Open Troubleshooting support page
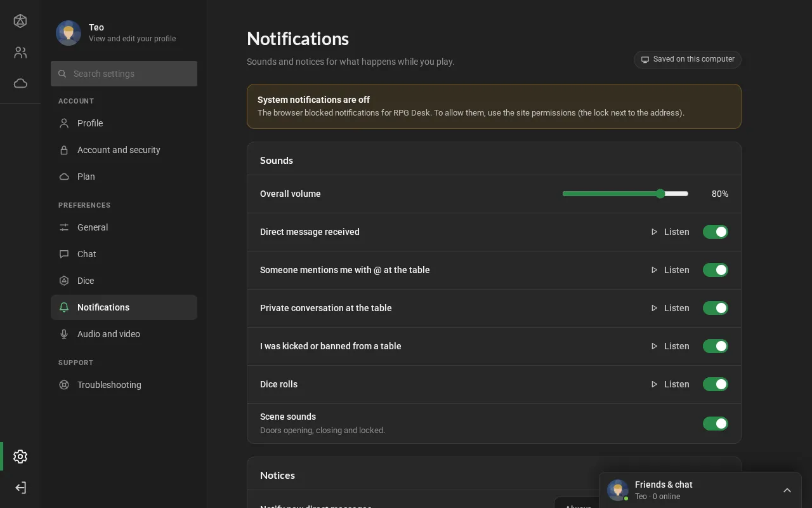 124,385
